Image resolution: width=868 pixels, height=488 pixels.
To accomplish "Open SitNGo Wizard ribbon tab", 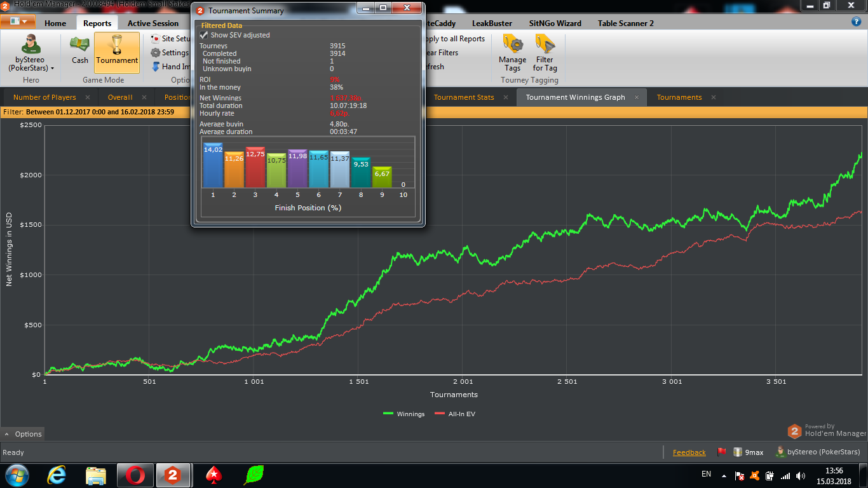I will [555, 23].
